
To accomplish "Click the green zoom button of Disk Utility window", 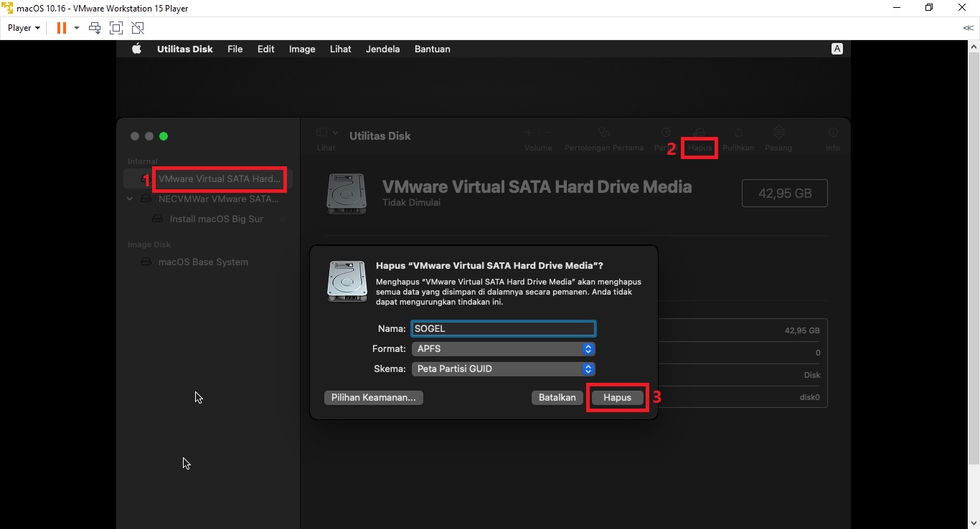I will pyautogui.click(x=164, y=136).
